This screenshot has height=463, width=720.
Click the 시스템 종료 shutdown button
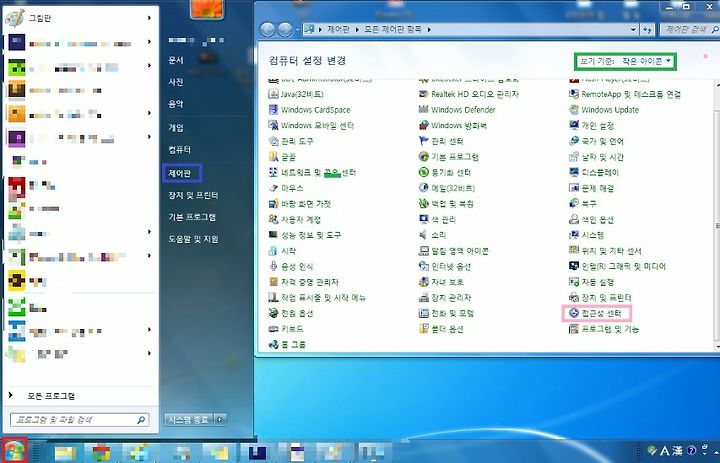189,419
